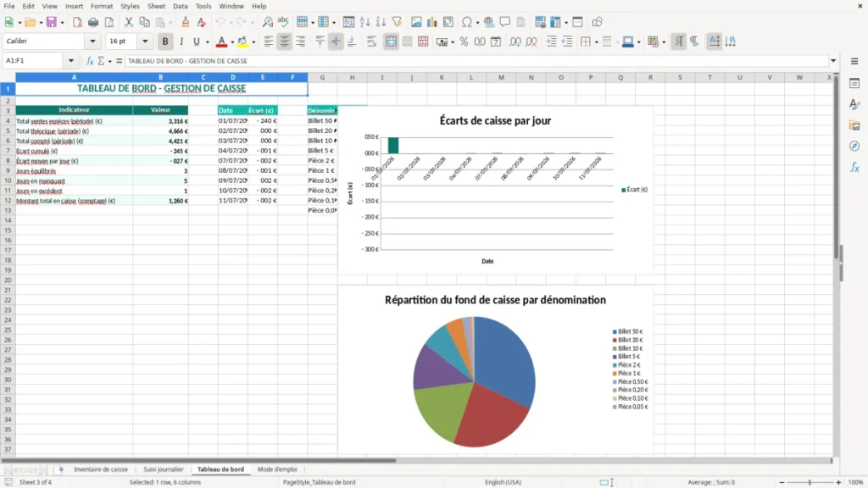Open the File menu

pyautogui.click(x=9, y=6)
